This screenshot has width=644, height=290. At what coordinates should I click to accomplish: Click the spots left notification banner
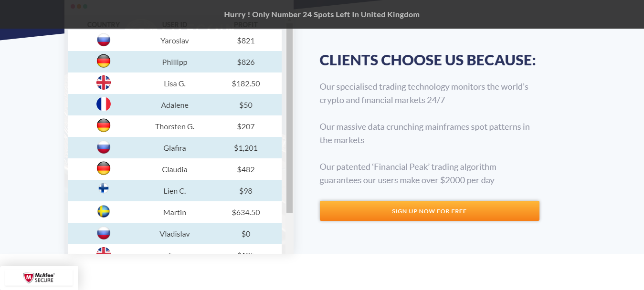coord(322,14)
